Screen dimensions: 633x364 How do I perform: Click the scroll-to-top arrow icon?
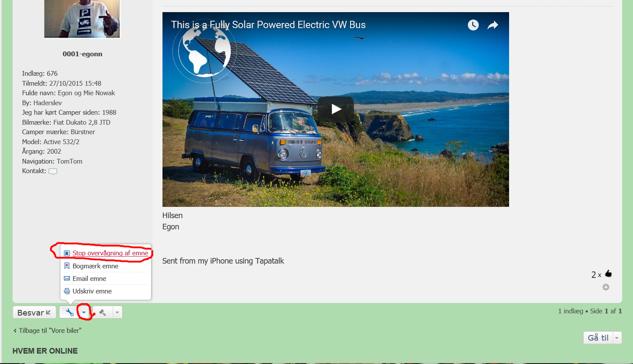coord(606,287)
